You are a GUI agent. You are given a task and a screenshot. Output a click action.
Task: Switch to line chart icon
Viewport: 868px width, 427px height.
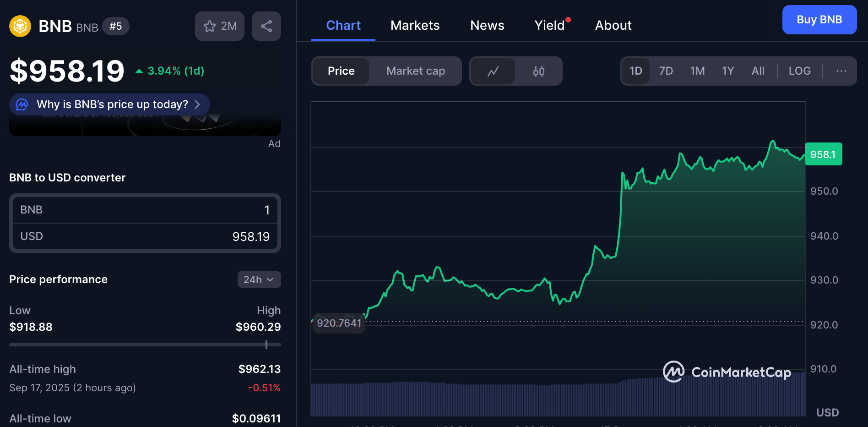pyautogui.click(x=493, y=71)
